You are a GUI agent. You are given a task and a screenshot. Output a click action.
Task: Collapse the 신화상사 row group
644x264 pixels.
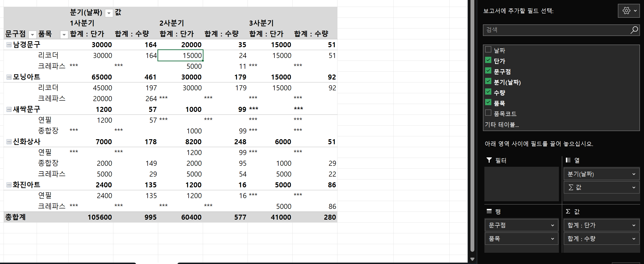(x=9, y=142)
